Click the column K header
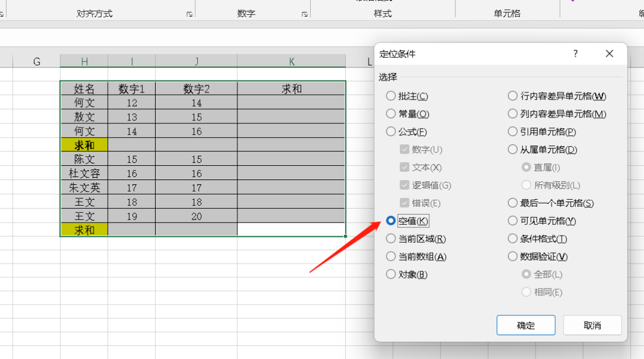Screen dimensions: 644x359 point(292,61)
